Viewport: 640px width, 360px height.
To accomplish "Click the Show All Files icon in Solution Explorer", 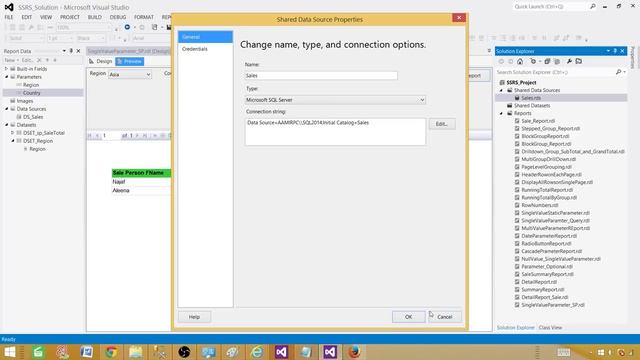I will coord(557,61).
